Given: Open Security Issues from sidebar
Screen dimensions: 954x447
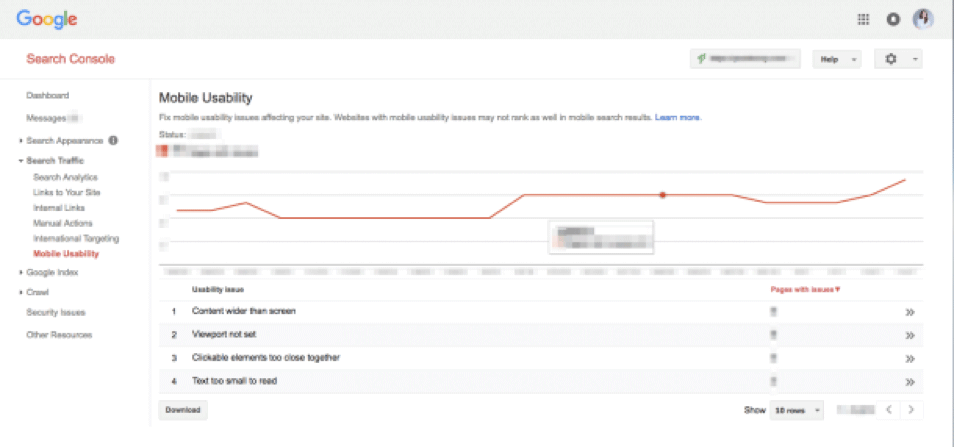Looking at the screenshot, I should pos(58,313).
